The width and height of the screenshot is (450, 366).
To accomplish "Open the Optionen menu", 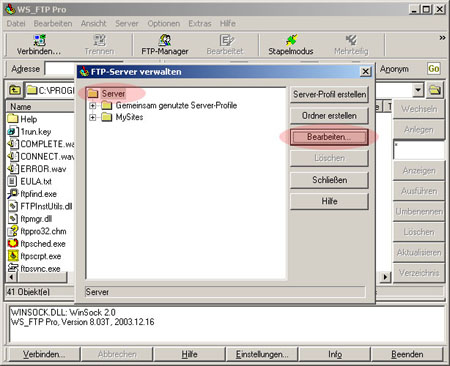I will coord(163,24).
